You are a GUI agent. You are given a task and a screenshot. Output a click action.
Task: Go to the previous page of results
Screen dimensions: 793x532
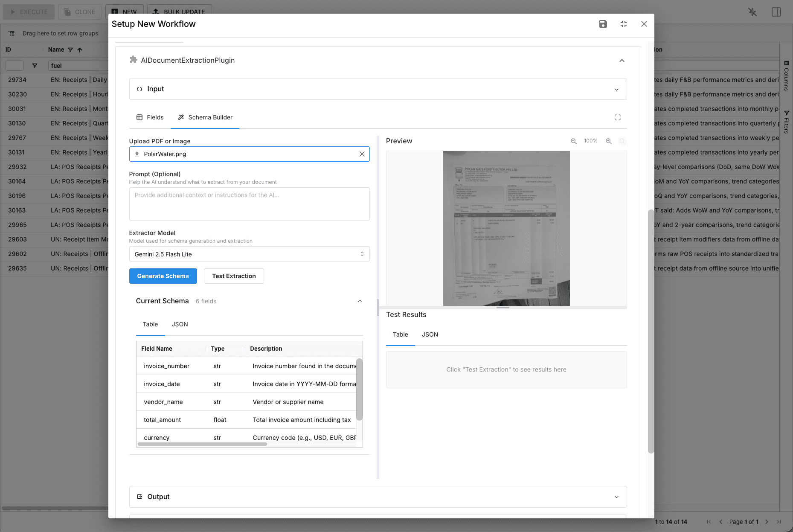tap(721, 522)
